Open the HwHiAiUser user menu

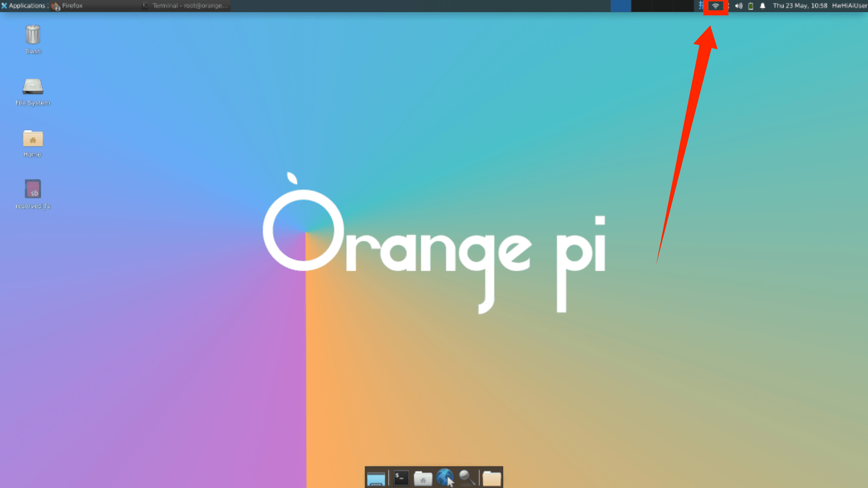[849, 6]
